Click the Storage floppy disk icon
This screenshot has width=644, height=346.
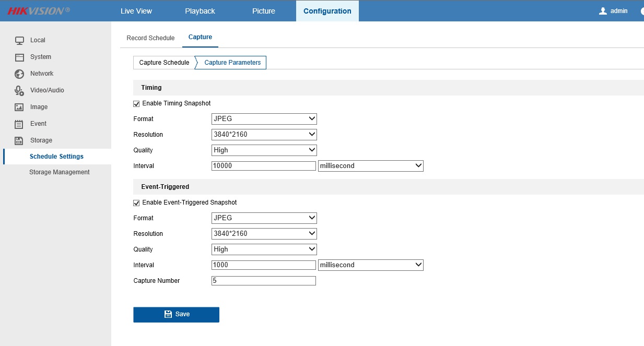tap(19, 140)
